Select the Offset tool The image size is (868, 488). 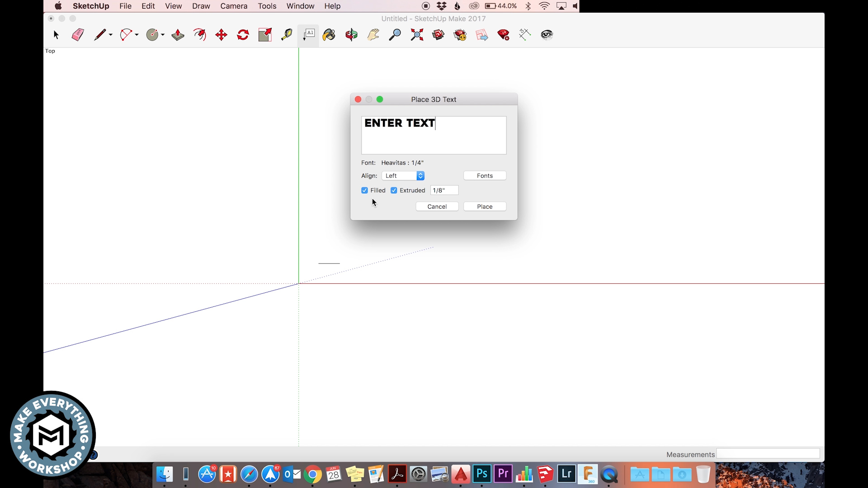[200, 35]
